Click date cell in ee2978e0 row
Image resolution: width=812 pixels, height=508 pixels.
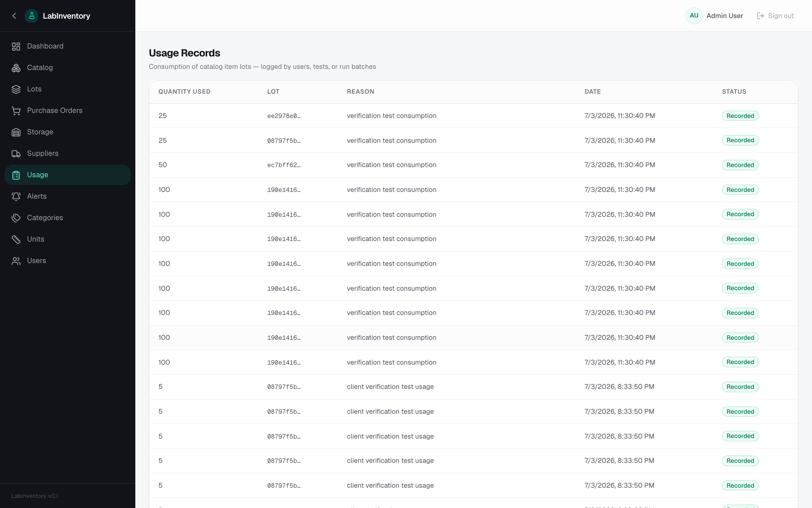[620, 116]
